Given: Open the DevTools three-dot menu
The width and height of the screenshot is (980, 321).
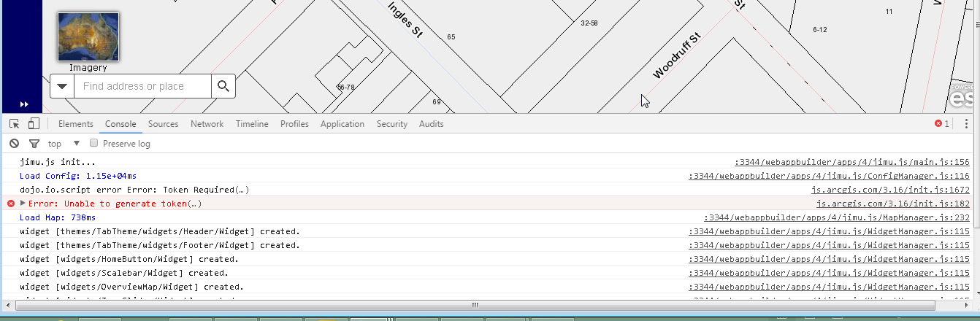Looking at the screenshot, I should point(966,124).
